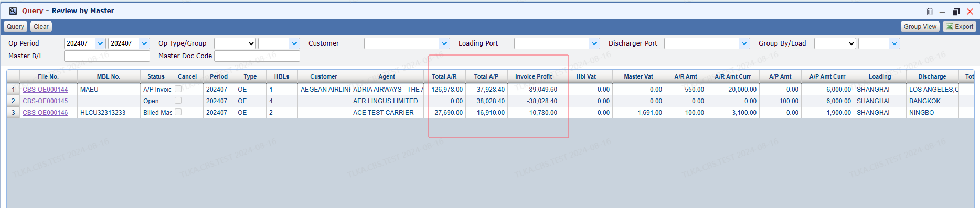
Task: Click the Query button
Action: (x=15, y=27)
